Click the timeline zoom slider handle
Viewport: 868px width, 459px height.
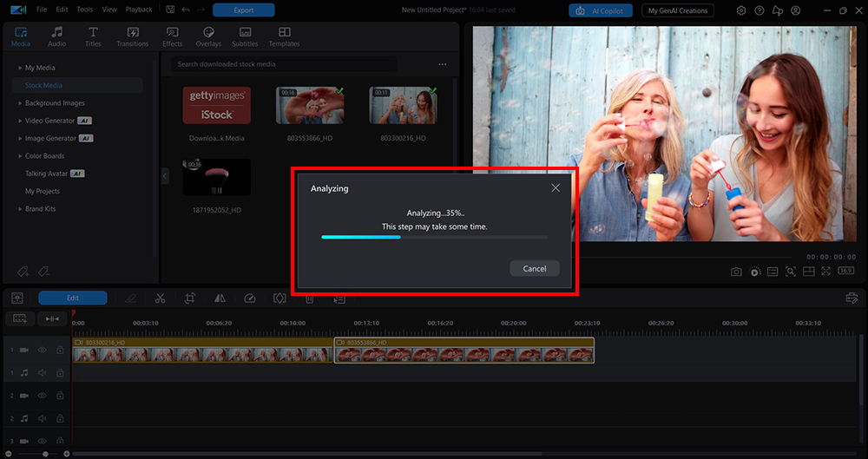coord(45,454)
